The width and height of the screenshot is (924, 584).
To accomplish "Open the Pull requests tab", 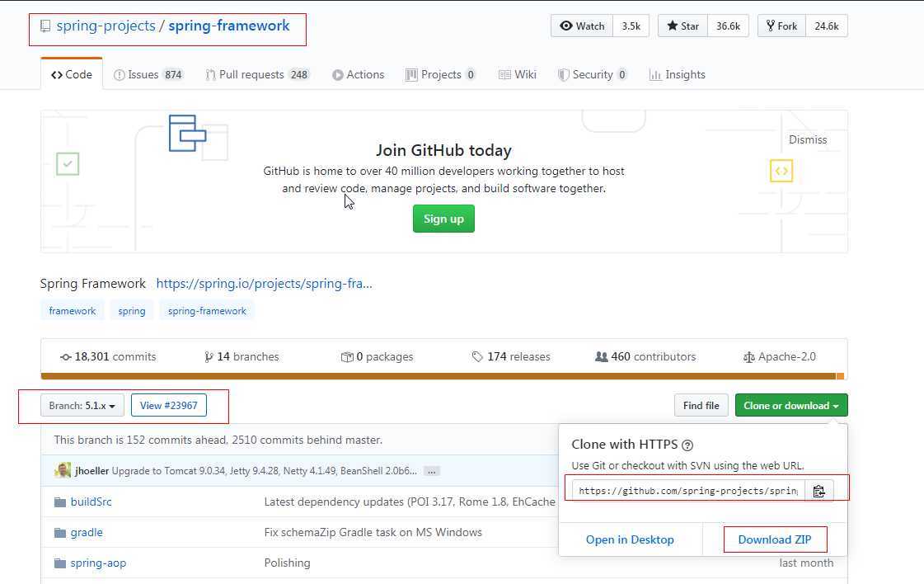I will [256, 74].
